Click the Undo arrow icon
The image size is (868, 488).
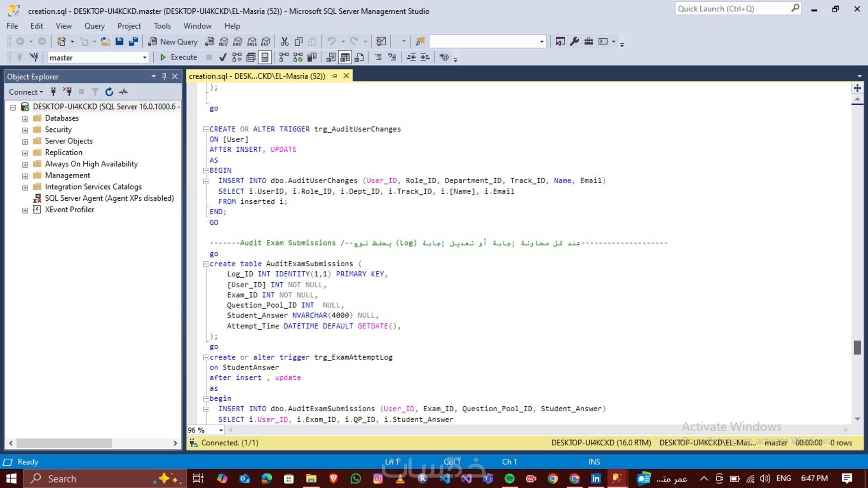331,42
